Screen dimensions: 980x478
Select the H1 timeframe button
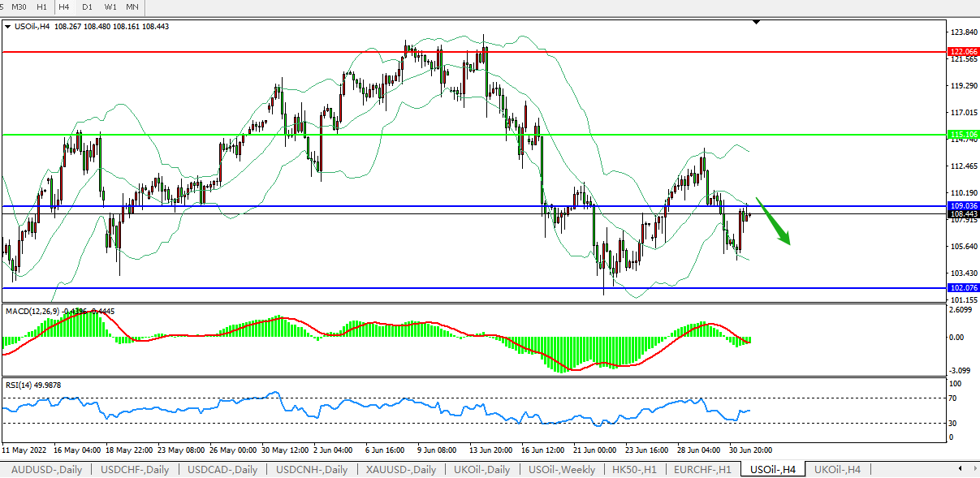tap(41, 6)
